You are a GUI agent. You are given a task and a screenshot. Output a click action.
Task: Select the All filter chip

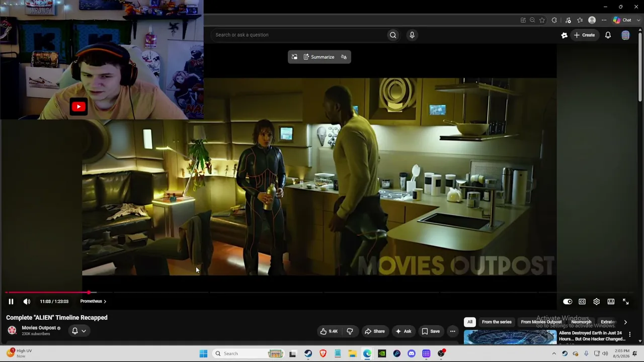(470, 322)
